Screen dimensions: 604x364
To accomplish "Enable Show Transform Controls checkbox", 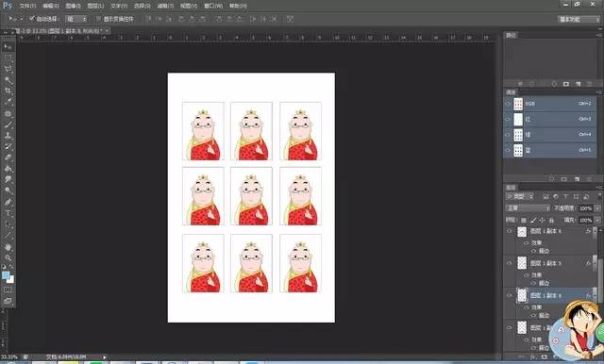I will (x=98, y=19).
